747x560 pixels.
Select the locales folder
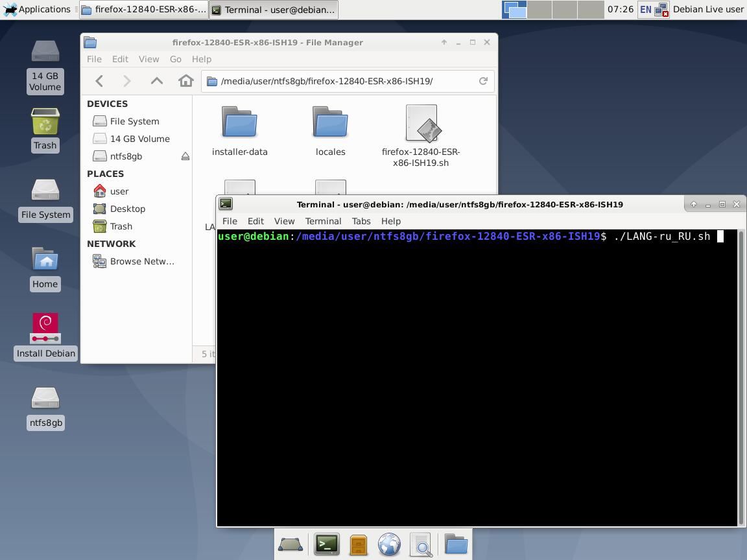click(330, 131)
